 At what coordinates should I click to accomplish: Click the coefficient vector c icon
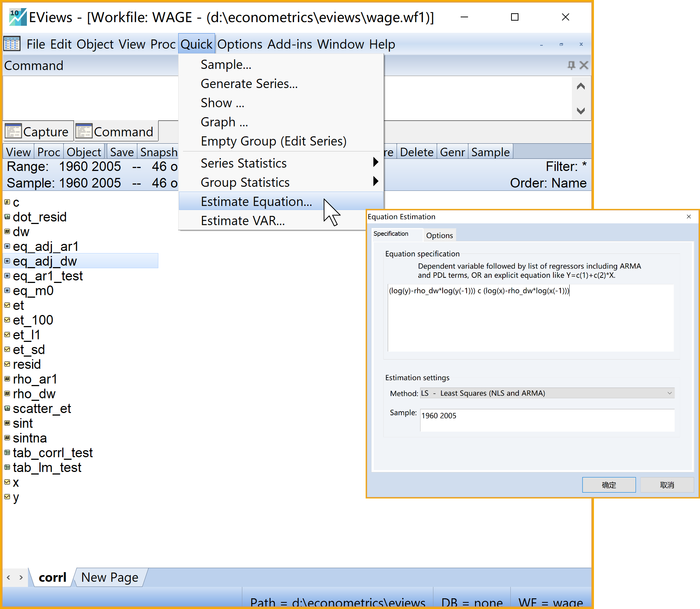[x=7, y=202]
